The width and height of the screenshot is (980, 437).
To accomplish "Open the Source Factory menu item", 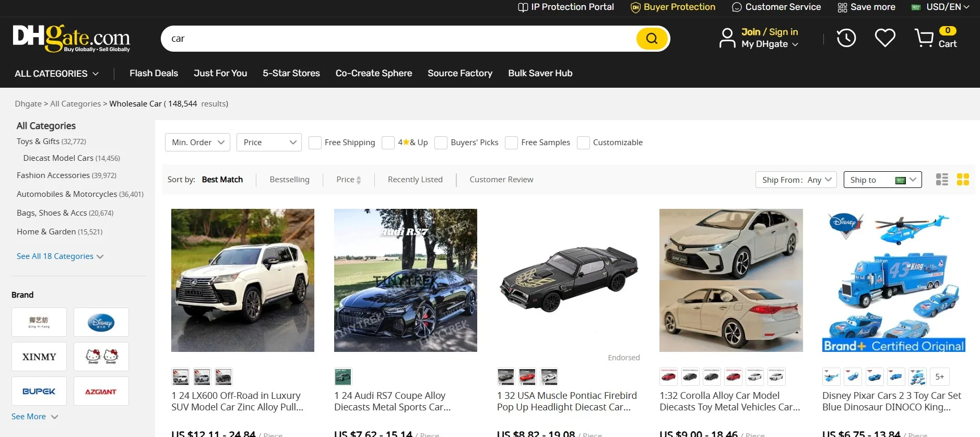I will point(460,73).
